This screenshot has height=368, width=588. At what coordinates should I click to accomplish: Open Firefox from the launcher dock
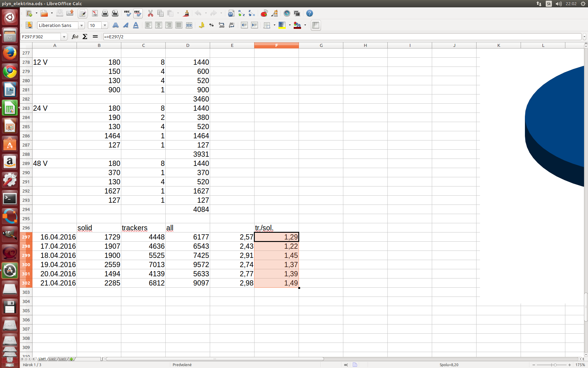pos(10,53)
